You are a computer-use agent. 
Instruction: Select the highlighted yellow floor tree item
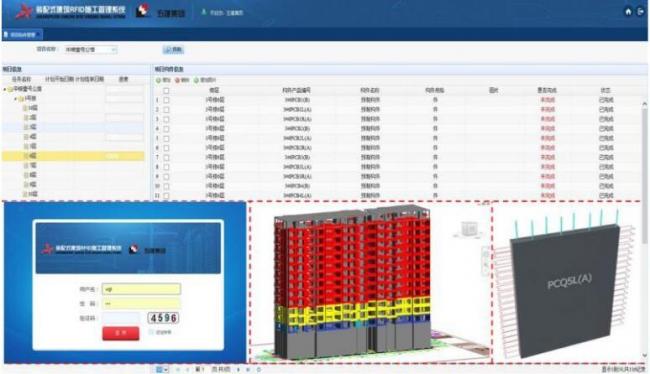click(x=73, y=156)
